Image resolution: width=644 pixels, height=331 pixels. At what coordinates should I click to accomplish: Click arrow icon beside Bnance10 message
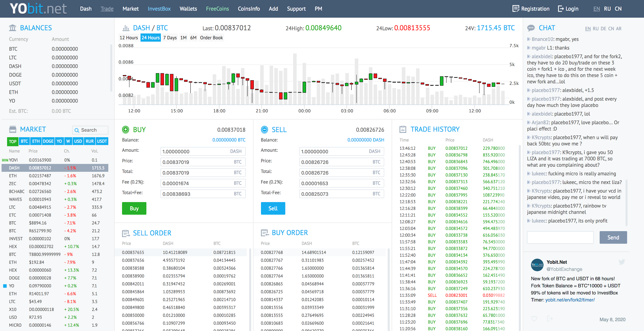[x=529, y=39]
